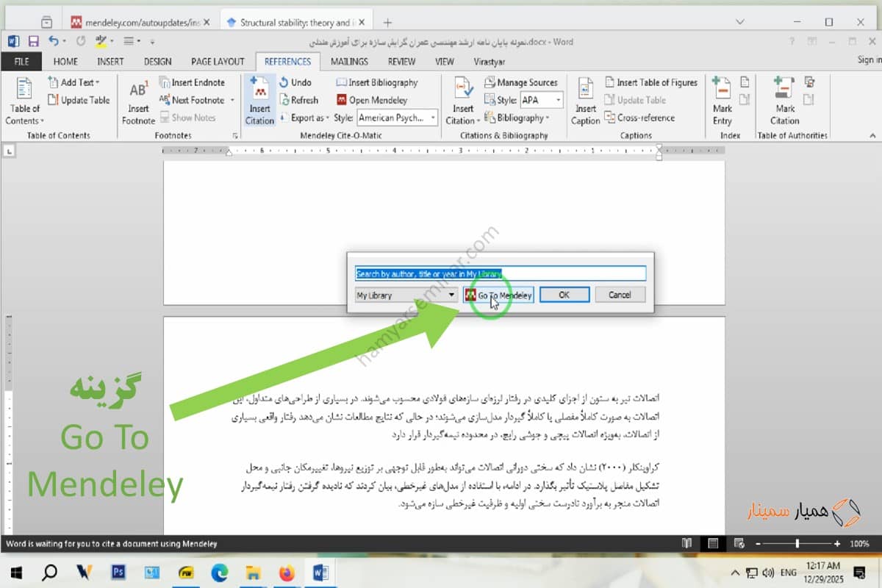882x588 pixels.
Task: Switch to the DESIGN tab
Action: [x=157, y=62]
